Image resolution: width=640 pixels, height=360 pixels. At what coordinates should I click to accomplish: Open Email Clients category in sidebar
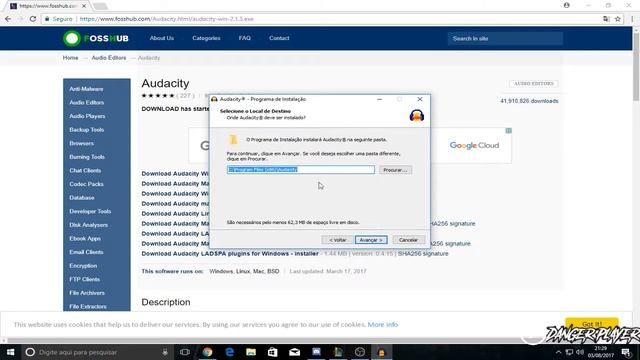86,252
